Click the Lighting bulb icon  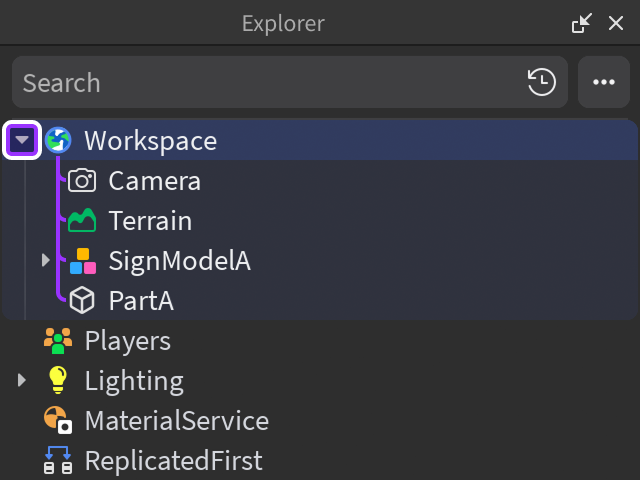(58, 381)
